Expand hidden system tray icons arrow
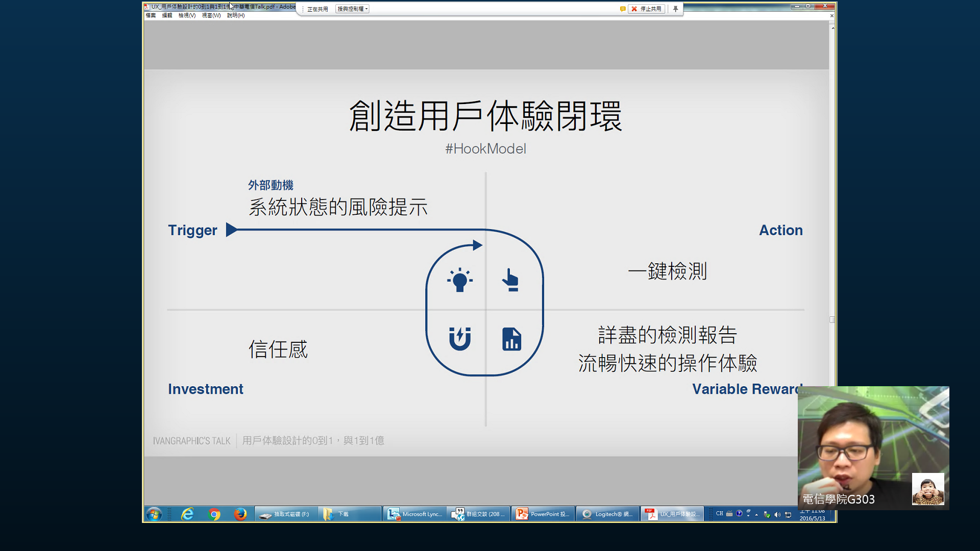The height and width of the screenshot is (551, 980). tap(756, 514)
